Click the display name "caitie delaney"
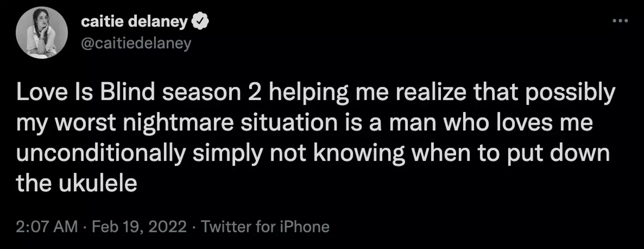Image resolution: width=644 pixels, height=249 pixels. [x=134, y=21]
